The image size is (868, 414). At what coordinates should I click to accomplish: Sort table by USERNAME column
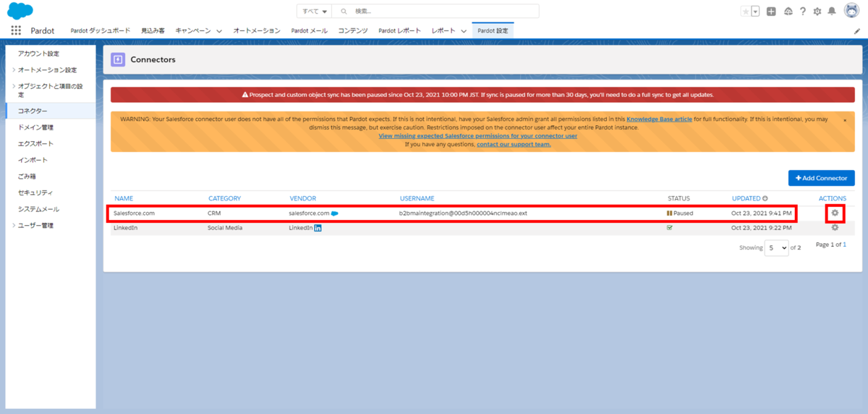[417, 198]
